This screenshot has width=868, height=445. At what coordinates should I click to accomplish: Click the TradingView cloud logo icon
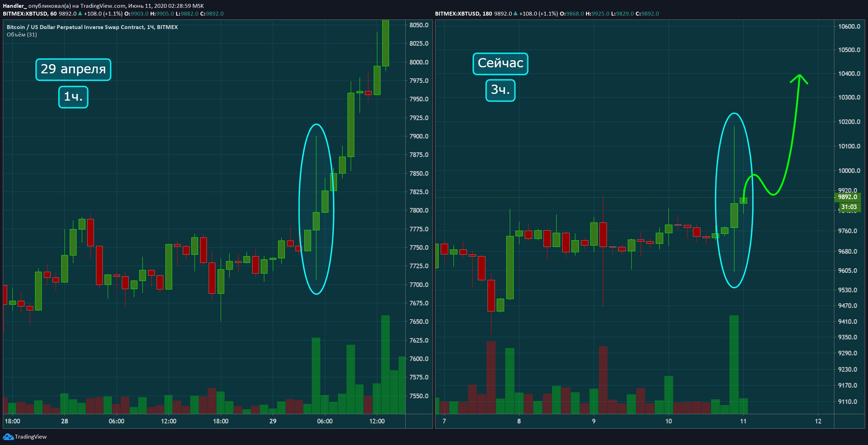pyautogui.click(x=8, y=437)
